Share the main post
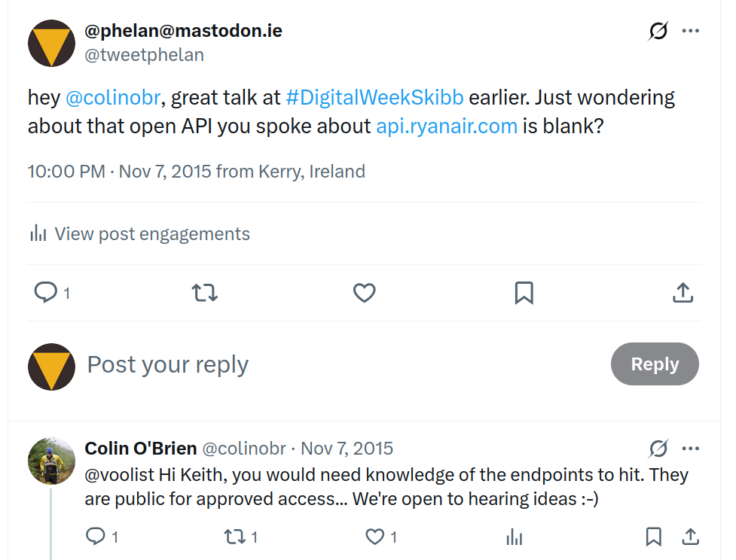 click(683, 292)
